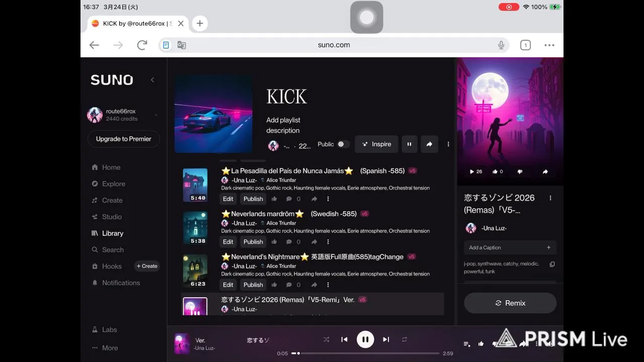Image resolution: width=644 pixels, height=362 pixels.
Task: Open more options for La Pesadilla song
Action: (x=328, y=199)
